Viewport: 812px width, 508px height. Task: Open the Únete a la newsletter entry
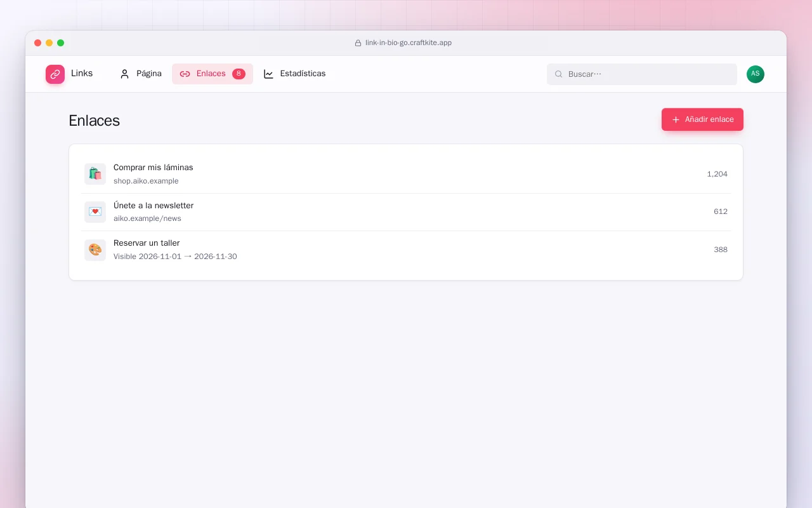tap(406, 211)
